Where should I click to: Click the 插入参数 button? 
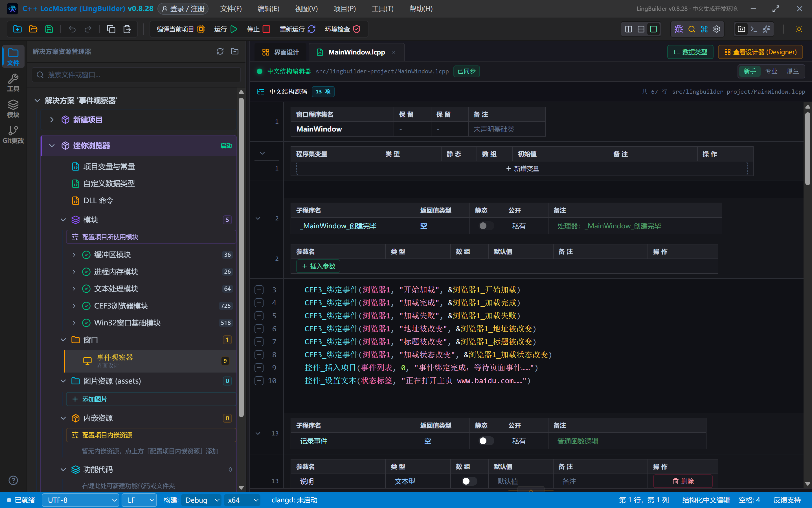tap(318, 266)
